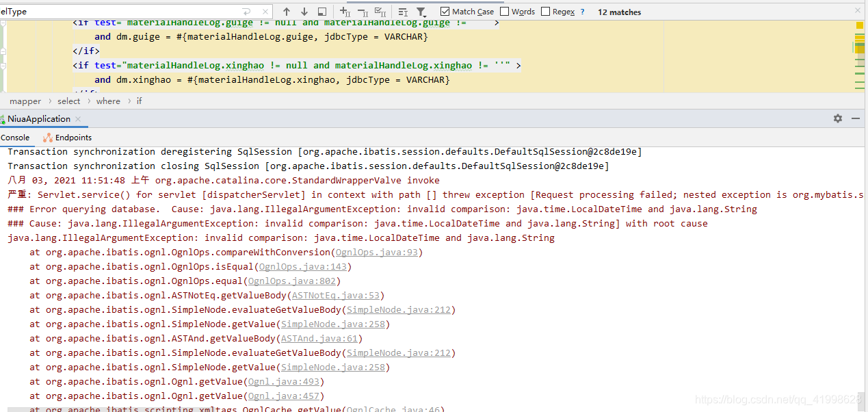Open OgnlOps.java:93 from the stack trace
Screen dimensions: 868x412
click(x=377, y=252)
